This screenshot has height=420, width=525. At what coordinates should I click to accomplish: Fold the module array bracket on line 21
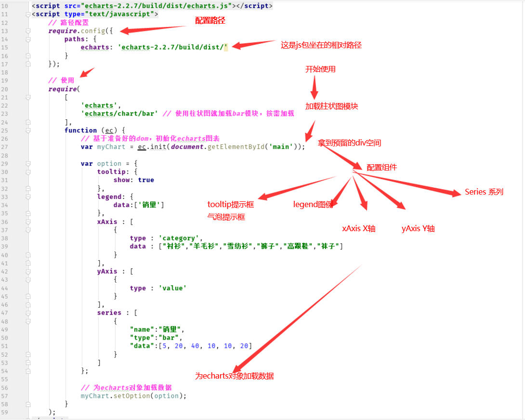28,97
